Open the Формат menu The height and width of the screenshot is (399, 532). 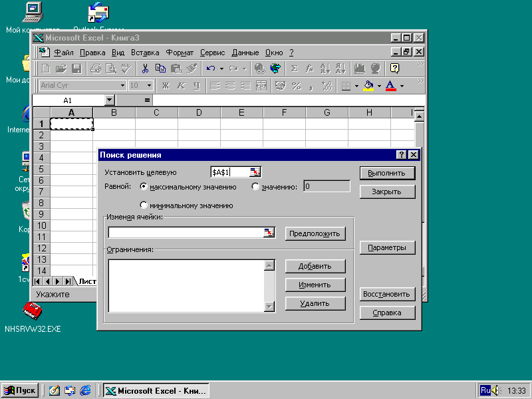pos(180,53)
